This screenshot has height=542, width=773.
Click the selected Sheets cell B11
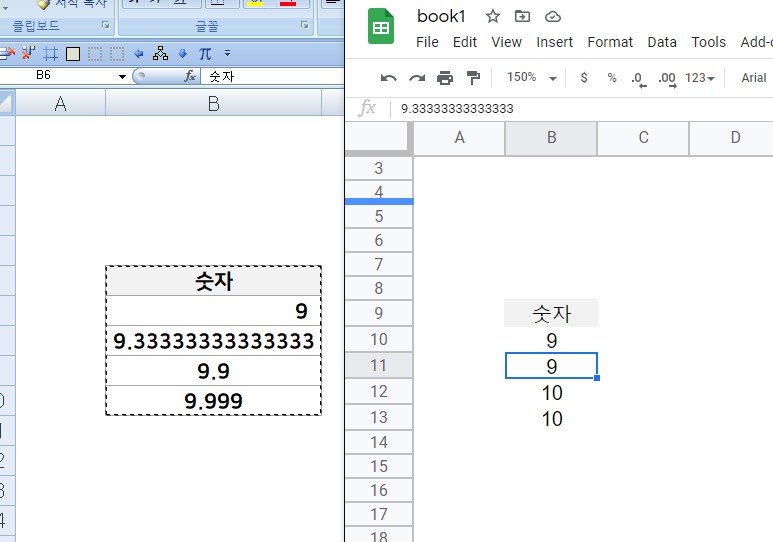tap(551, 366)
